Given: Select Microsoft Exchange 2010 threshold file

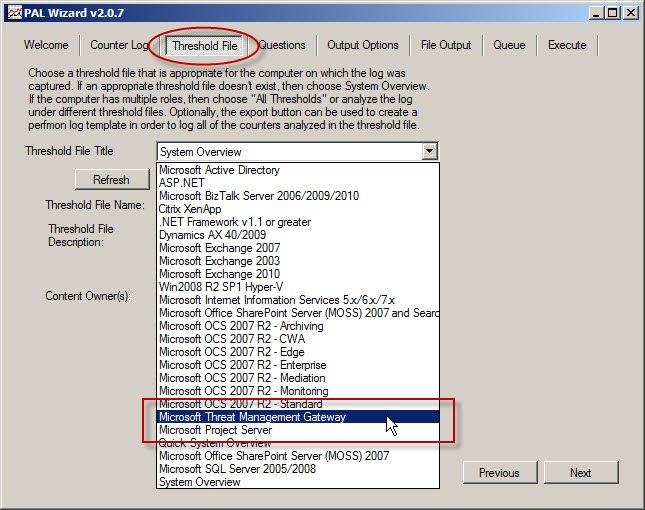Looking at the screenshot, I should 219,274.
